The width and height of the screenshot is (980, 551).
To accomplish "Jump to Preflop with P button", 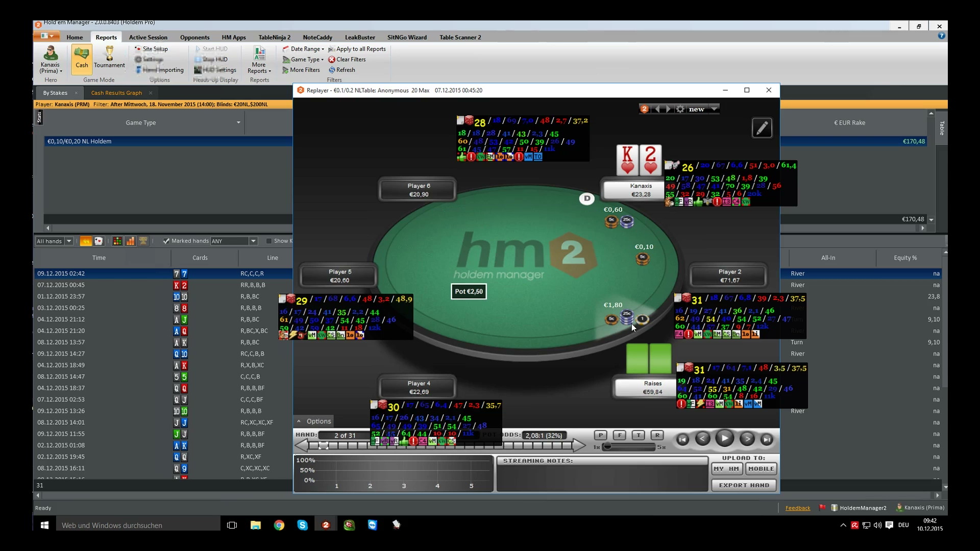I will pyautogui.click(x=600, y=435).
